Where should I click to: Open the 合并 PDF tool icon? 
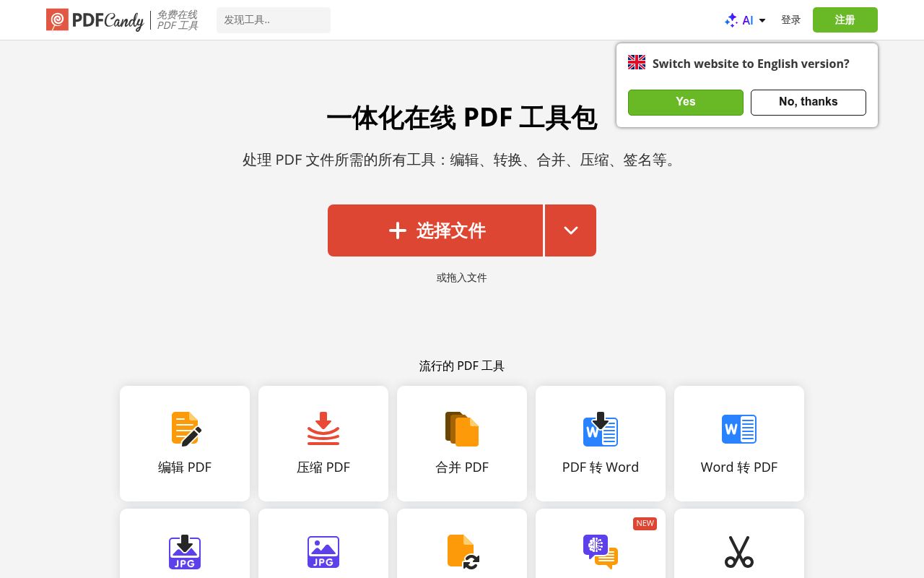click(462, 429)
